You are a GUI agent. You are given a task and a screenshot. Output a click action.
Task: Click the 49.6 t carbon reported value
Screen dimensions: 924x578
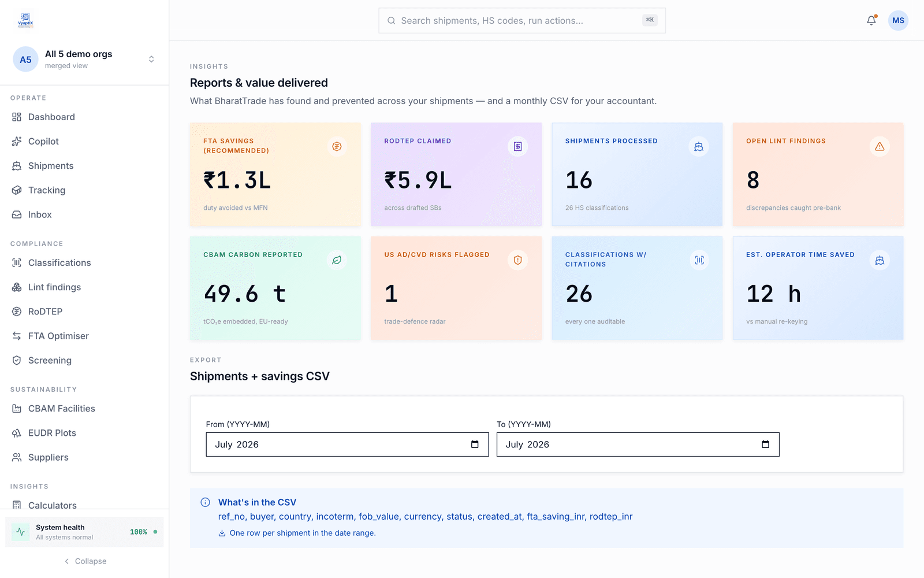pyautogui.click(x=245, y=294)
